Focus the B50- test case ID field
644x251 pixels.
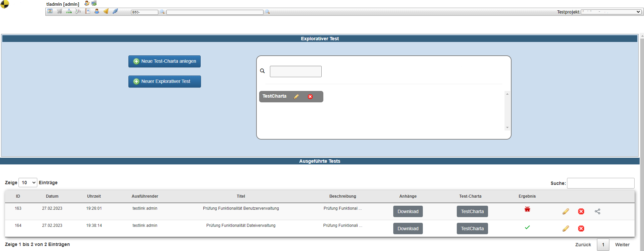click(145, 12)
